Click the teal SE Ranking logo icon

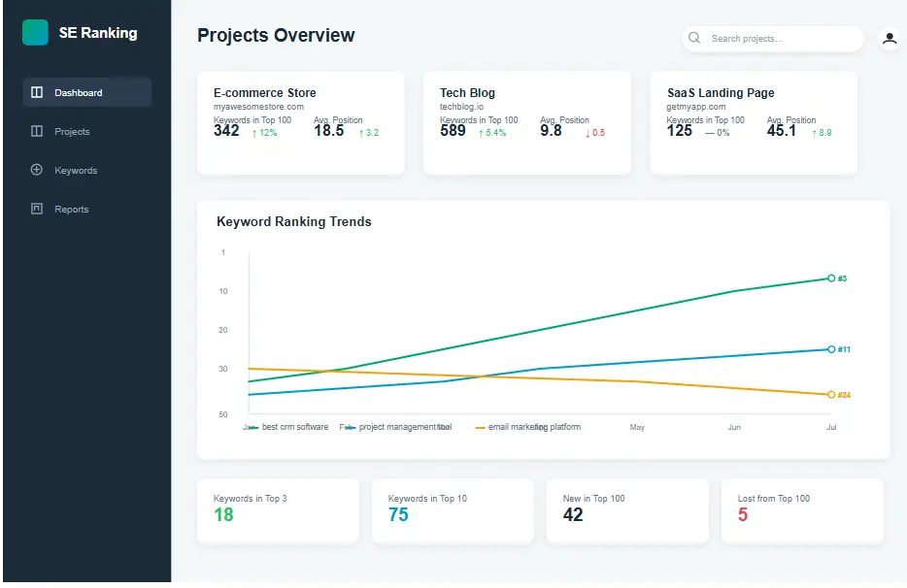pos(36,32)
